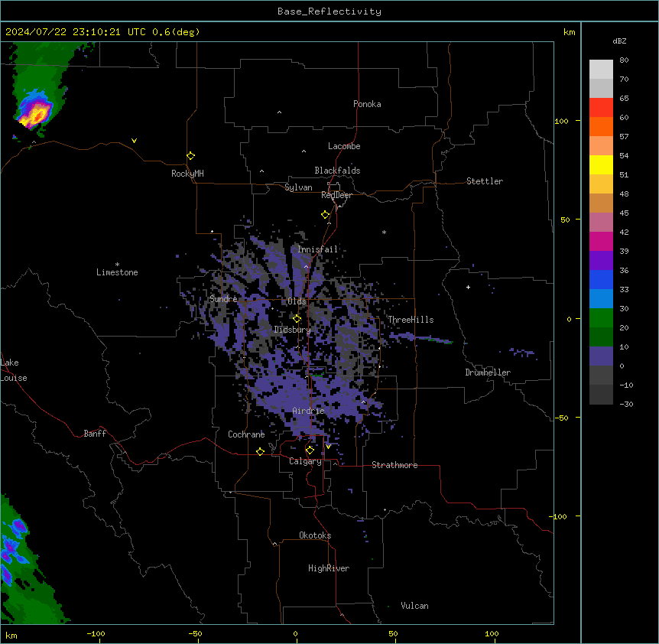
Task: Select the slate purple 0-10 dBZ swatch
Action: pyautogui.click(x=601, y=356)
